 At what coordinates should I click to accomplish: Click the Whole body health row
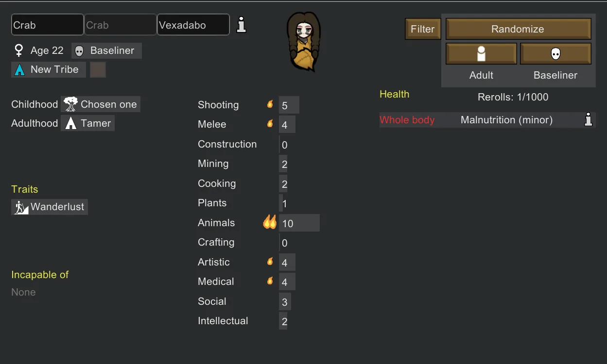[487, 120]
